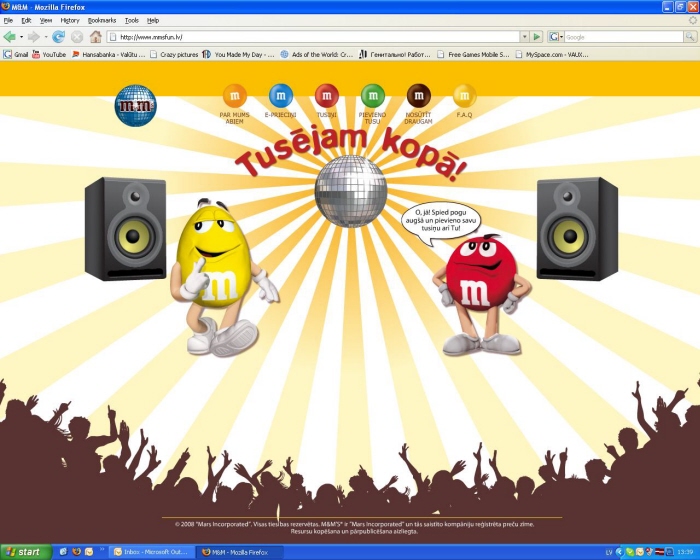The image size is (700, 560).
Task: Click the 'NOSŪTĪT DRAUGAM' nav label
Action: pyautogui.click(x=418, y=118)
